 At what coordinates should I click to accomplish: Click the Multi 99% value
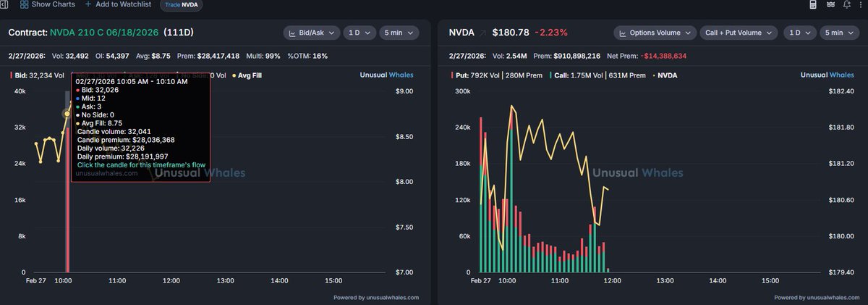tap(265, 56)
